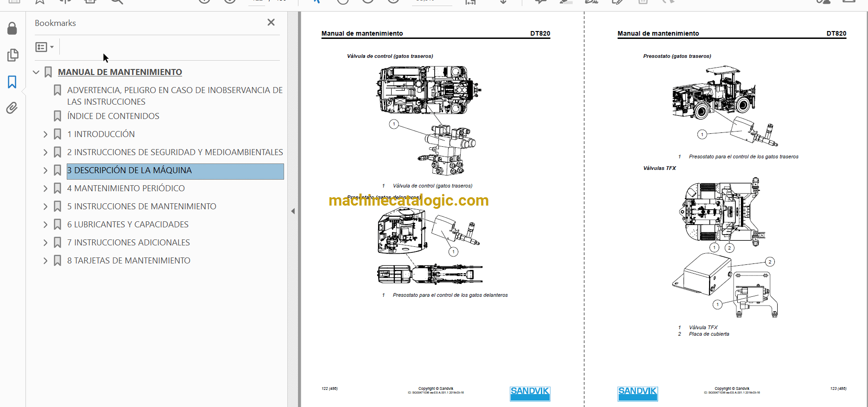Click bookmark icon beside MANUAL DE MANTENIMIENTO
Viewport: 868px width, 407px height.
click(48, 72)
